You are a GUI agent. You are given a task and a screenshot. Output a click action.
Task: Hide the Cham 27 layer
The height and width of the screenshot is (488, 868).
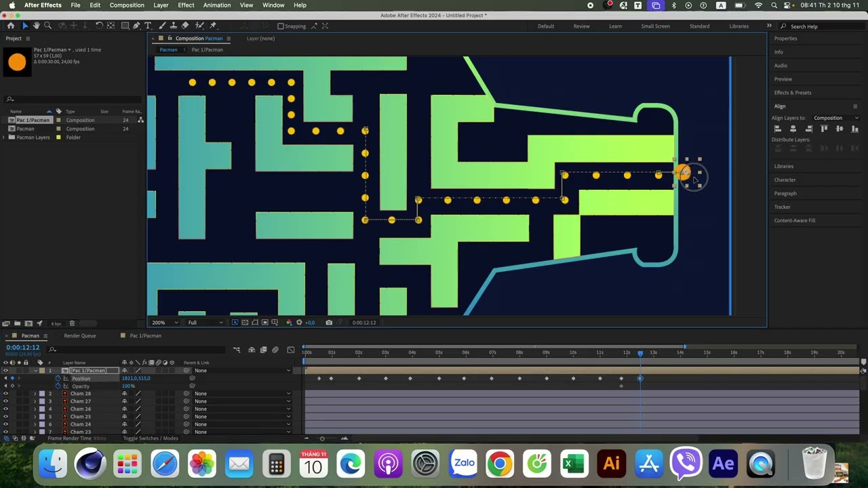pos(6,401)
